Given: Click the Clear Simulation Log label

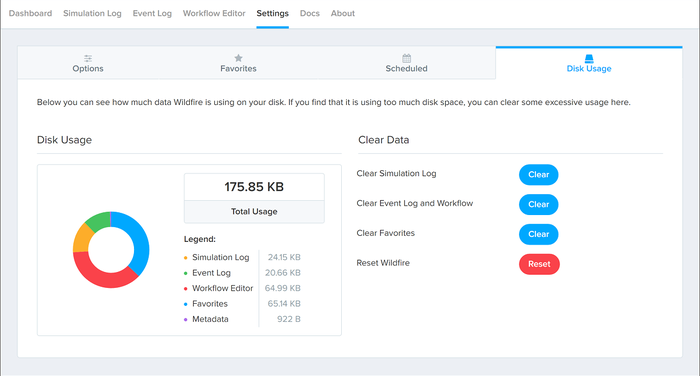Looking at the screenshot, I should coord(396,173).
